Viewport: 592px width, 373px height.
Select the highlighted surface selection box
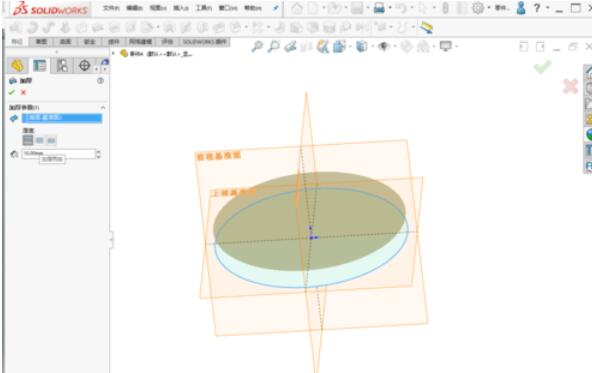pos(62,118)
